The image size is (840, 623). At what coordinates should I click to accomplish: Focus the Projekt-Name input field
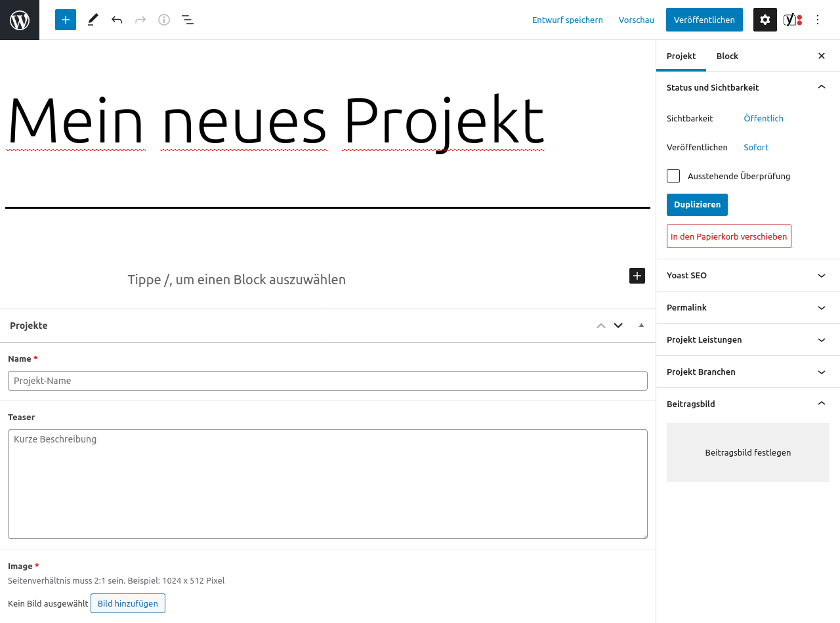click(327, 381)
